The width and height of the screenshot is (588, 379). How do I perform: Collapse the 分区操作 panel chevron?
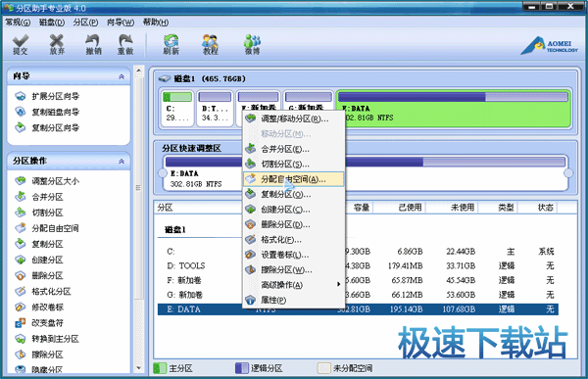pyautogui.click(x=122, y=162)
